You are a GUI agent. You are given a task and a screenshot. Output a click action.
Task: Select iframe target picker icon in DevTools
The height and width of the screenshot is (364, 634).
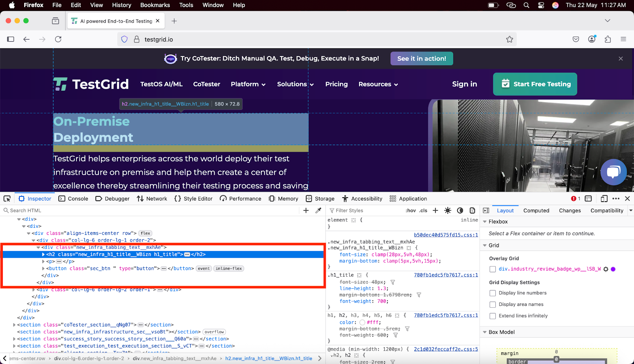click(588, 198)
